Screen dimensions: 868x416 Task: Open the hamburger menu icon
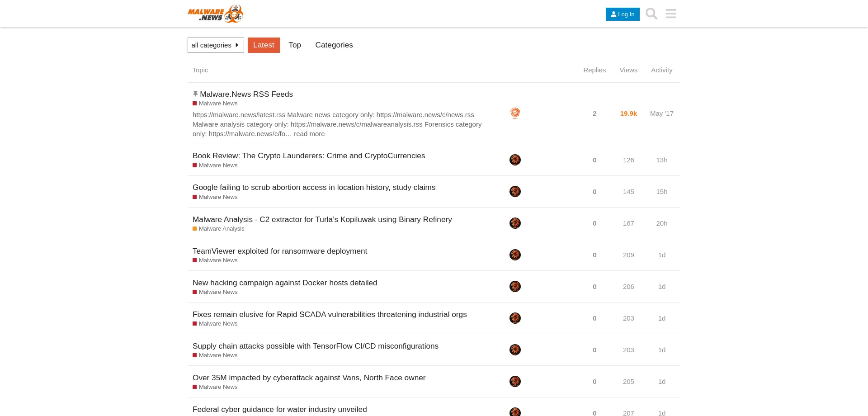tap(671, 14)
